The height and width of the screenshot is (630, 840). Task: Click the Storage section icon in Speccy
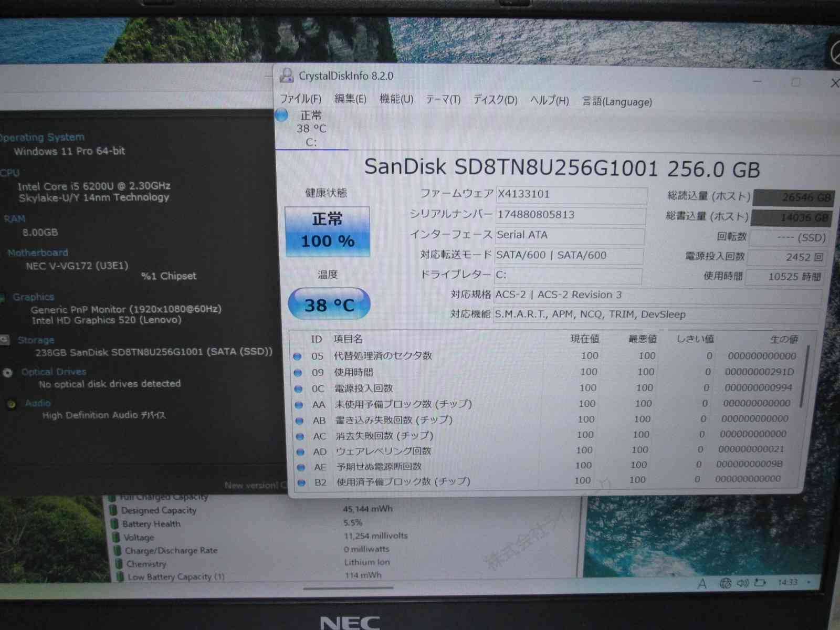5,340
